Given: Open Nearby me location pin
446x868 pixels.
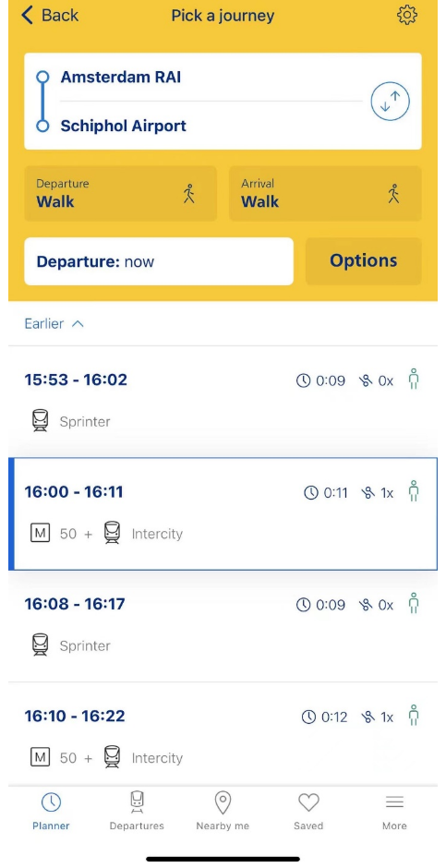Looking at the screenshot, I should (x=223, y=802).
